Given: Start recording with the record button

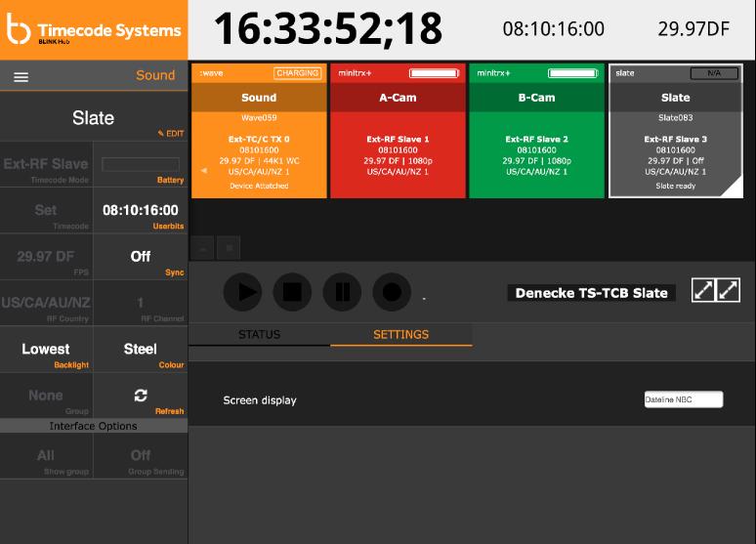Looking at the screenshot, I should point(392,292).
